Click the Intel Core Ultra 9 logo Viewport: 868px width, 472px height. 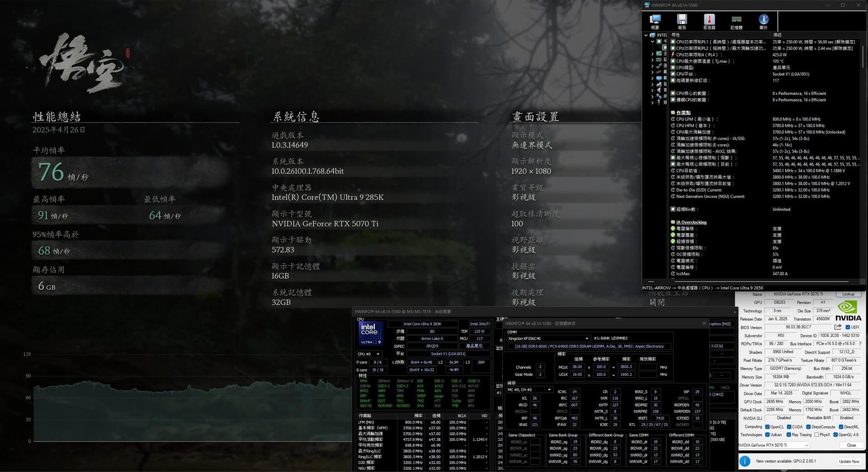(371, 334)
